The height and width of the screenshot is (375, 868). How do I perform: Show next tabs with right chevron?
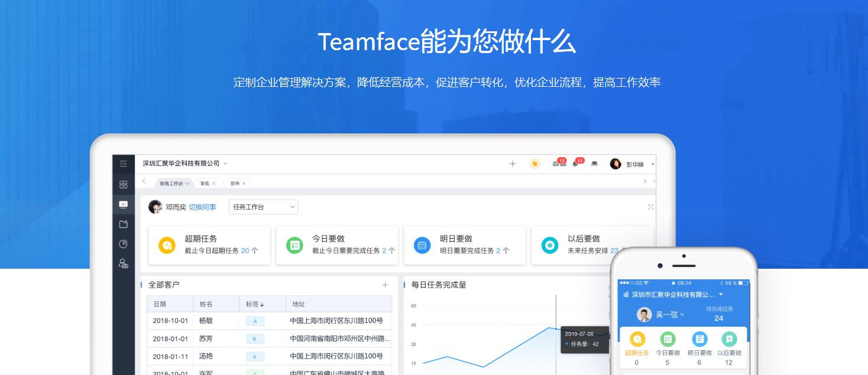click(645, 181)
